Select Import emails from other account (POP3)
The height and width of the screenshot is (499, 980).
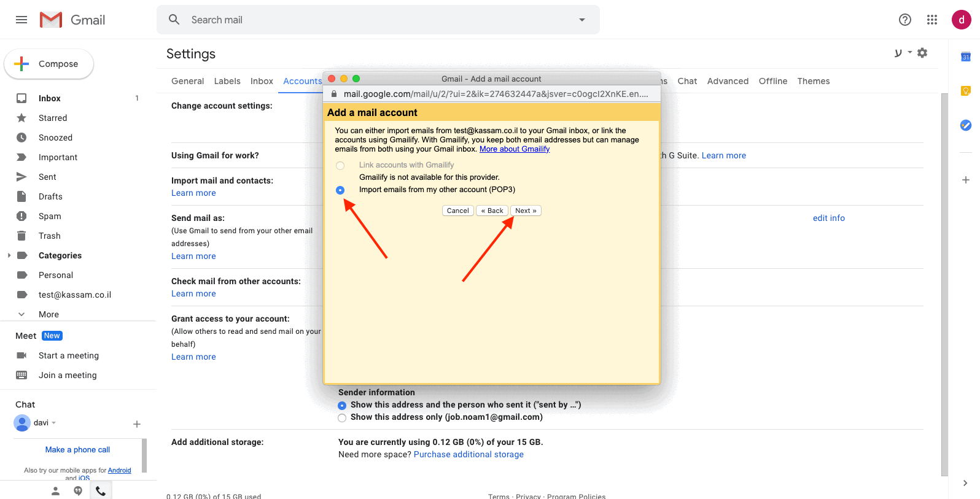[340, 190]
